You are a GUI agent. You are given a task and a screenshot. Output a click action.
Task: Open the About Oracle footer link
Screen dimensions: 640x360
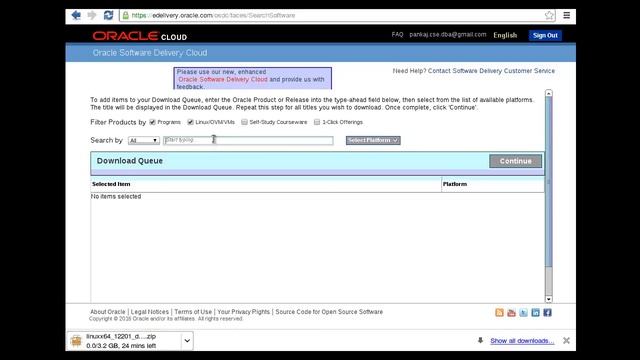tap(108, 312)
